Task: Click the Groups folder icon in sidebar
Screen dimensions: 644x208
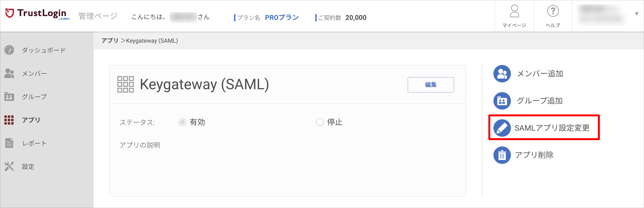Action: click(9, 96)
